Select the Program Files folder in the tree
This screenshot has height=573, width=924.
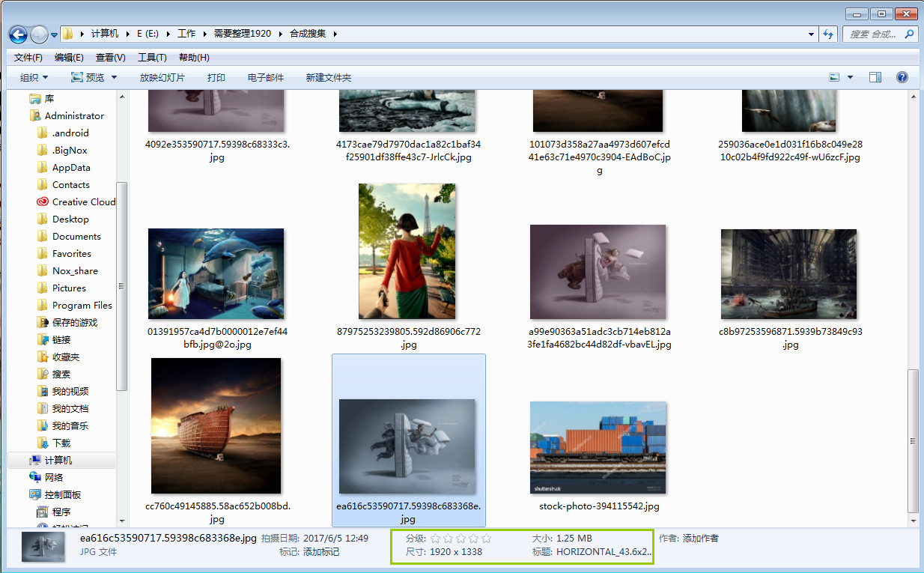[x=82, y=305]
